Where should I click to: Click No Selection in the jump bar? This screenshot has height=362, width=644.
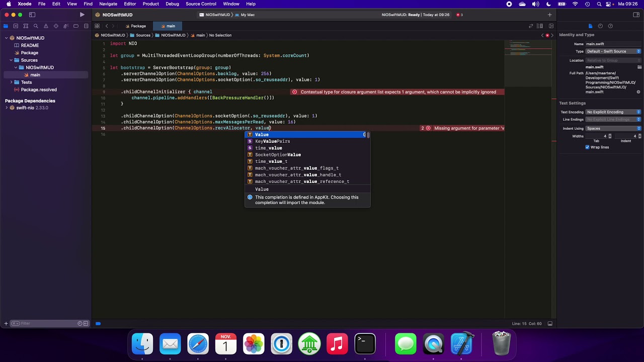(220, 35)
